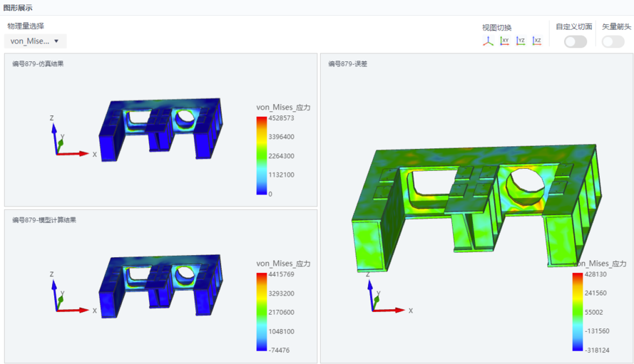Click the 3293200 legend value
The width and height of the screenshot is (634, 364).
coord(281,293)
